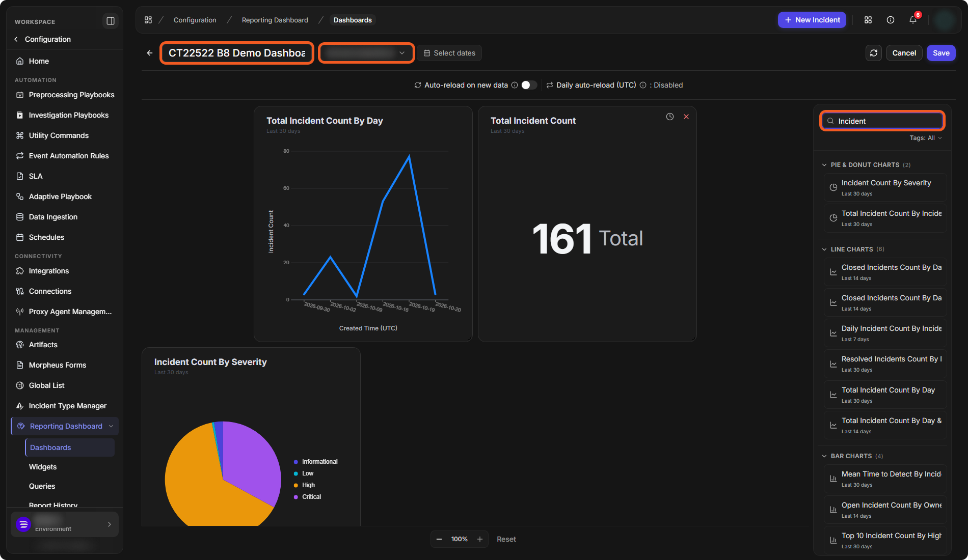Click the Save button
Viewport: 968px width, 560px height.
[941, 53]
